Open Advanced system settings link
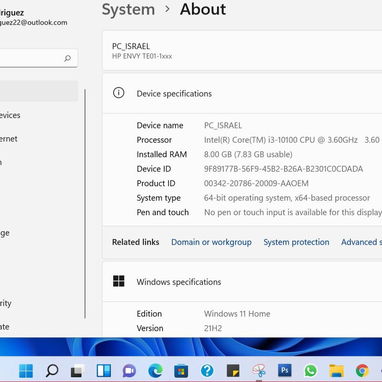This screenshot has height=382, width=382. (x=361, y=242)
